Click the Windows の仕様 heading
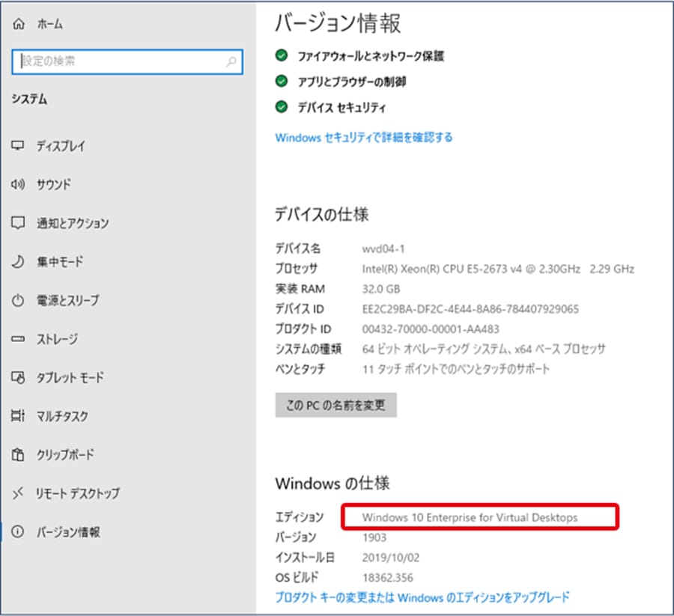 coord(333,484)
